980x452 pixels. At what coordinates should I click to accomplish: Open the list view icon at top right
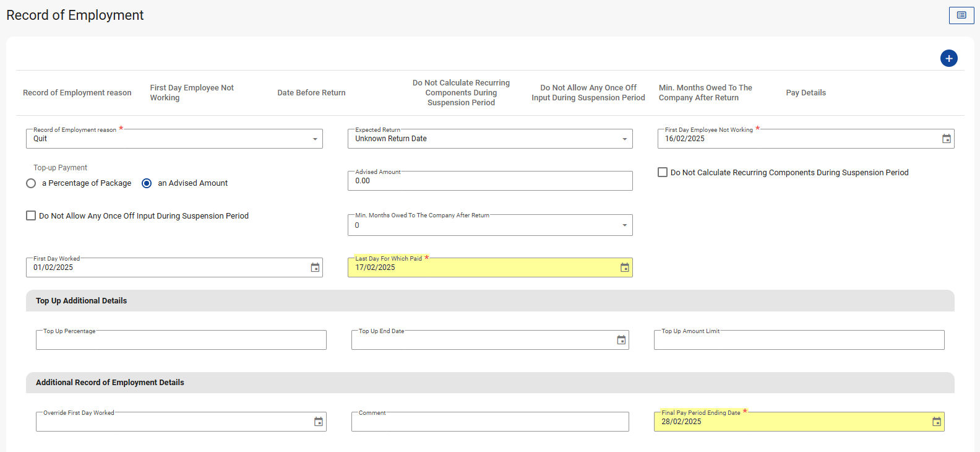961,15
